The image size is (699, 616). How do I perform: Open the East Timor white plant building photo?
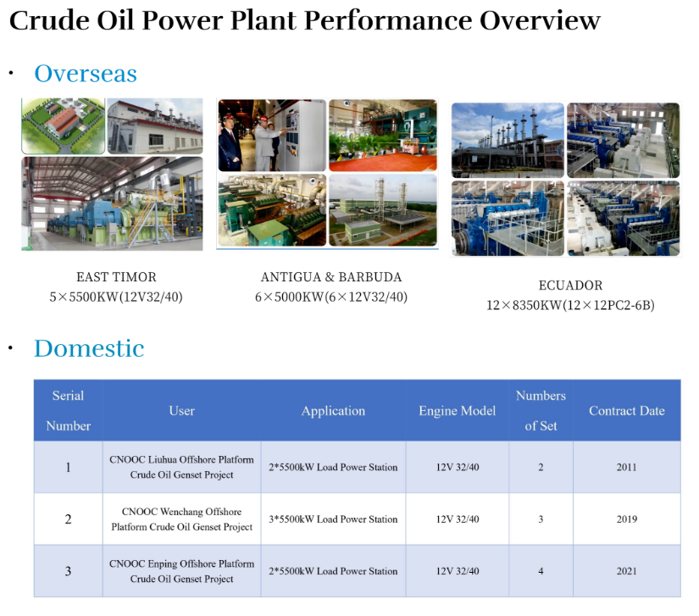click(155, 126)
